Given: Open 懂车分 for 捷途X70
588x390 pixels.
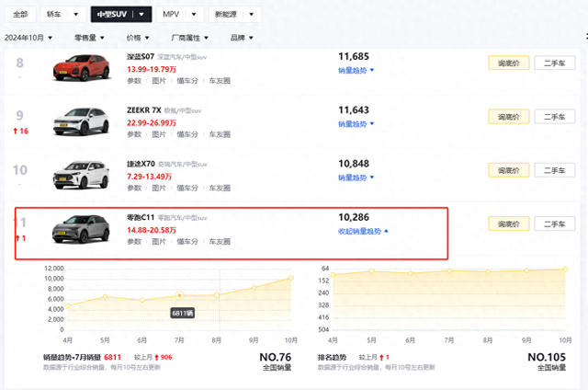Looking at the screenshot, I should [x=187, y=188].
